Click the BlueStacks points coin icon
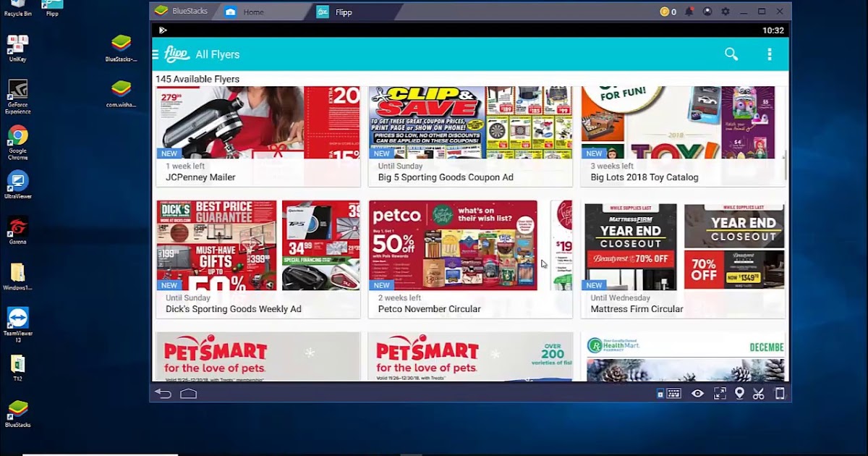868x456 pixels. point(664,12)
